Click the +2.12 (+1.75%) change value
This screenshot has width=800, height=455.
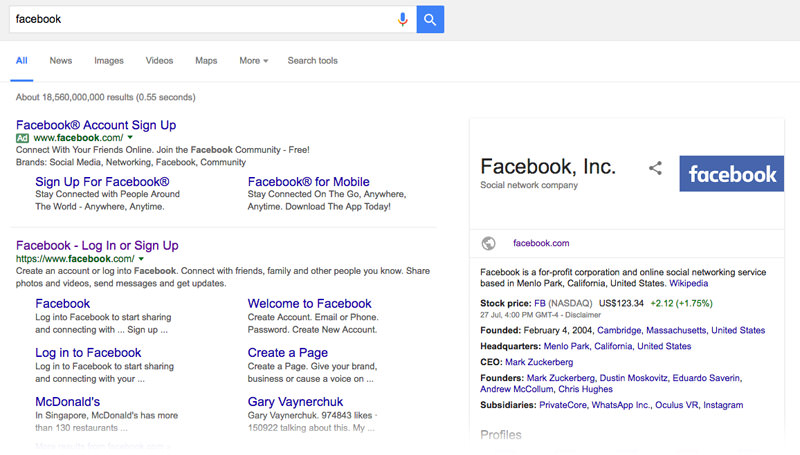[x=681, y=303]
